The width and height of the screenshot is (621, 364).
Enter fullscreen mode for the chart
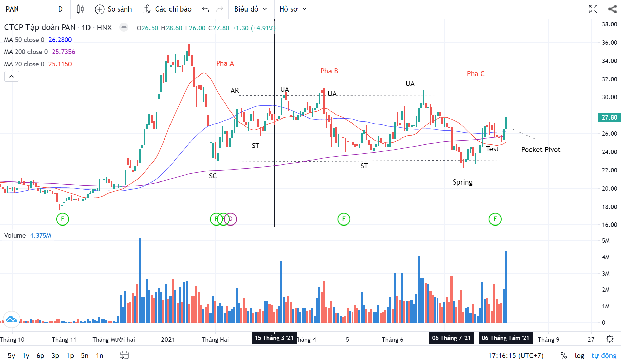point(593,9)
